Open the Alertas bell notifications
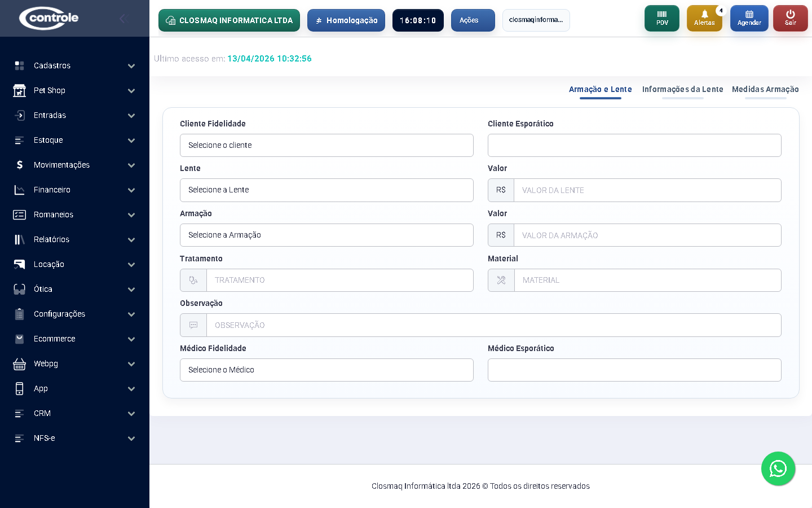This screenshot has width=812, height=508. 704,18
